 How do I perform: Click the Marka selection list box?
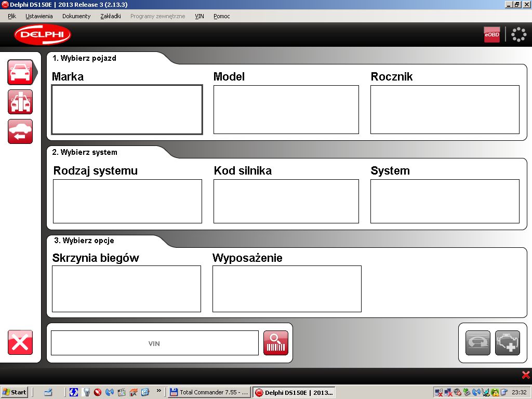127,110
